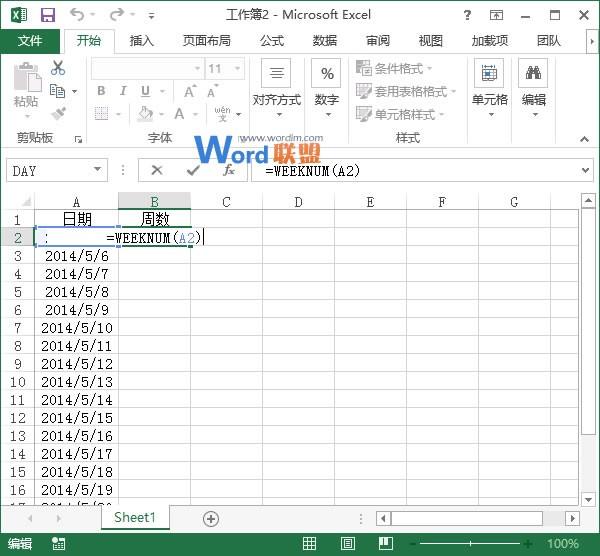Confirm formula with the checkmark button

193,170
